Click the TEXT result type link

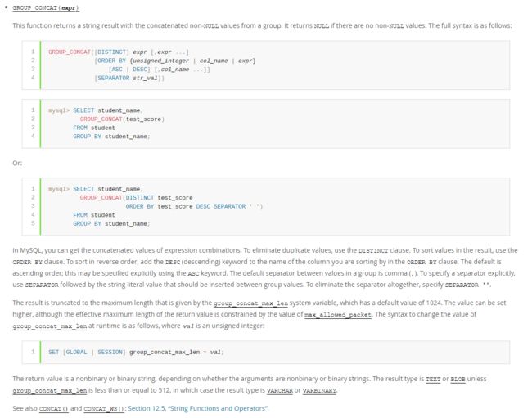coord(433,379)
